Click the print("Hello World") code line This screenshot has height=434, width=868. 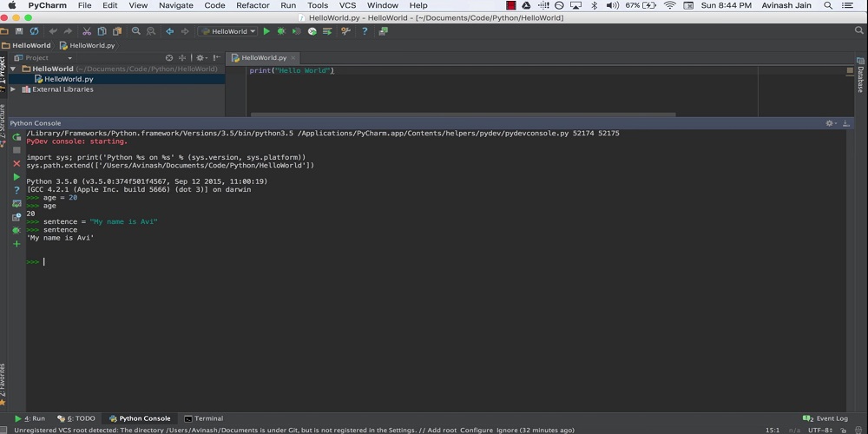(292, 71)
